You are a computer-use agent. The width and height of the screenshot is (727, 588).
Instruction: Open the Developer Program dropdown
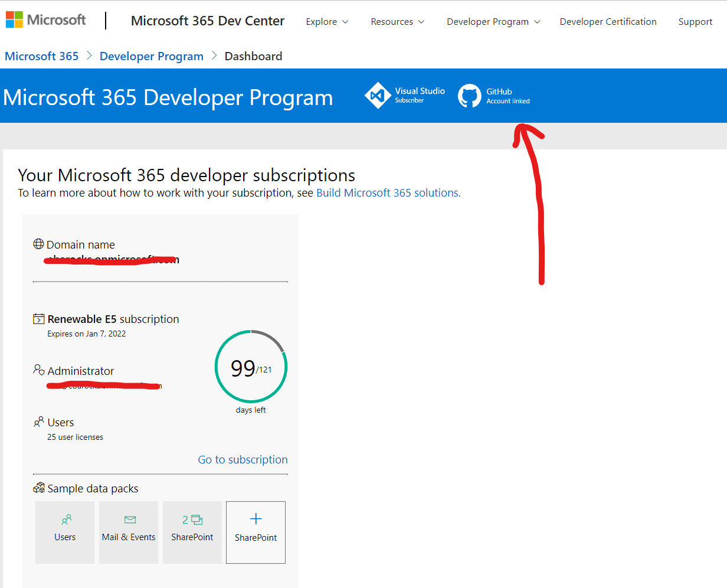coord(493,22)
